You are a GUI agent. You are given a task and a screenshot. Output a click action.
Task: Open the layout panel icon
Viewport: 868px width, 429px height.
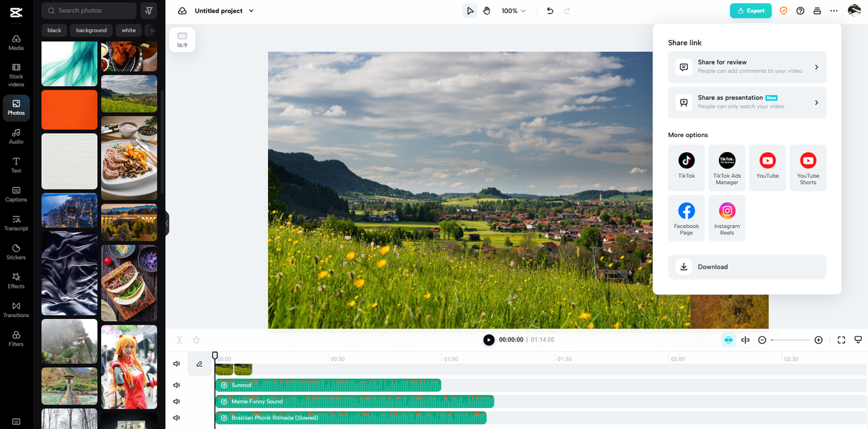point(817,11)
